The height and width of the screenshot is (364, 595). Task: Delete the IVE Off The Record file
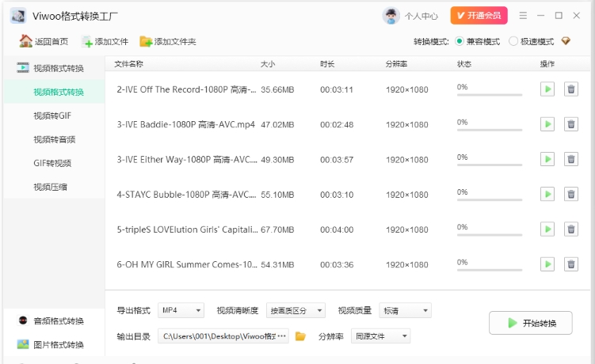(x=570, y=89)
